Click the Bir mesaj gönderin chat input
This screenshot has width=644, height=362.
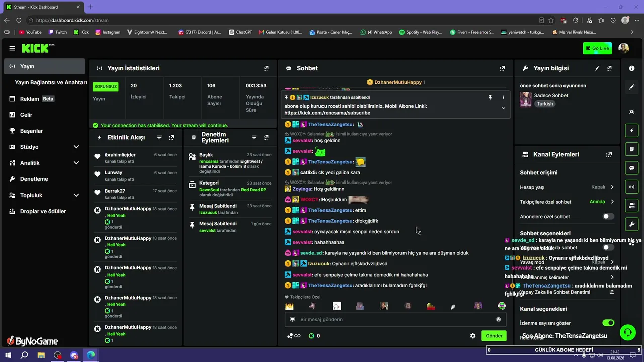tap(395, 319)
